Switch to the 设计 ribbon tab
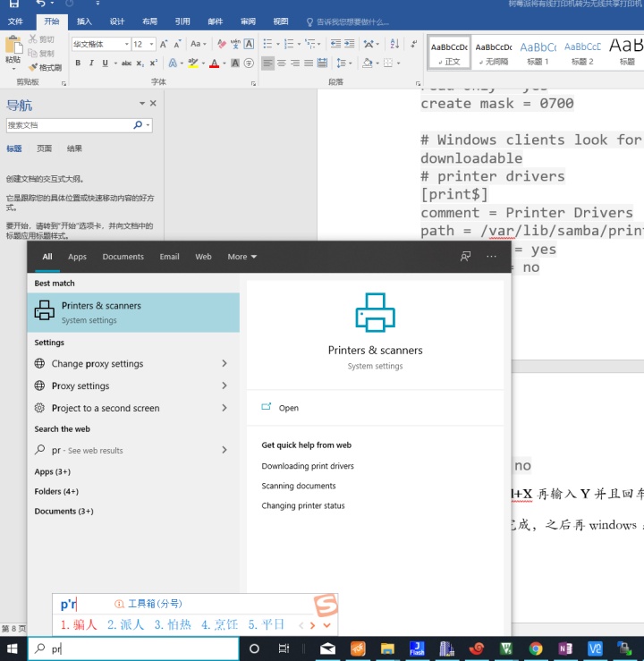 click(x=117, y=21)
